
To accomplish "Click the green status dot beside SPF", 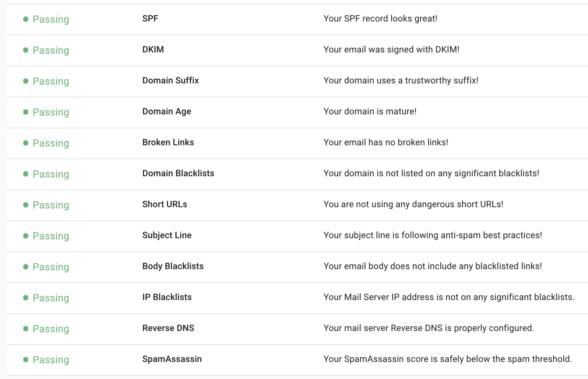I will (26, 19).
